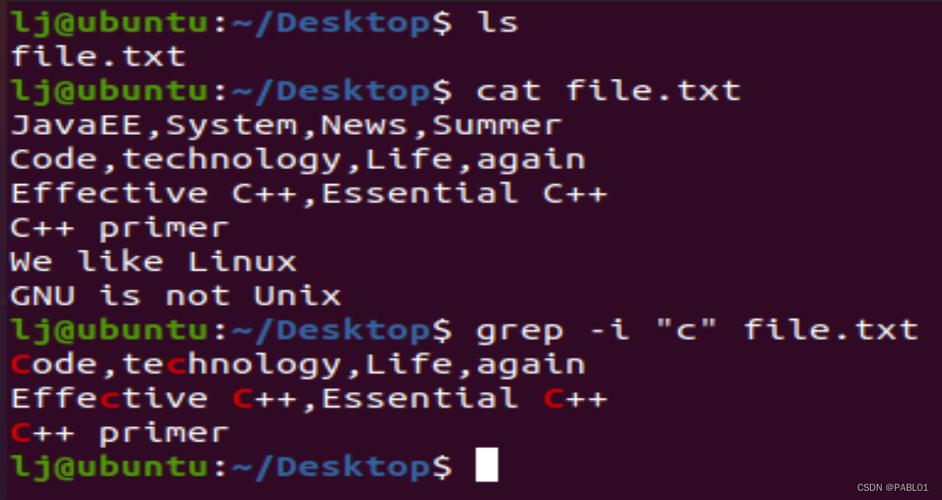Screen dimensions: 942x500
Task: Click the red c in 'Effective' grep output
Action: click(x=109, y=400)
